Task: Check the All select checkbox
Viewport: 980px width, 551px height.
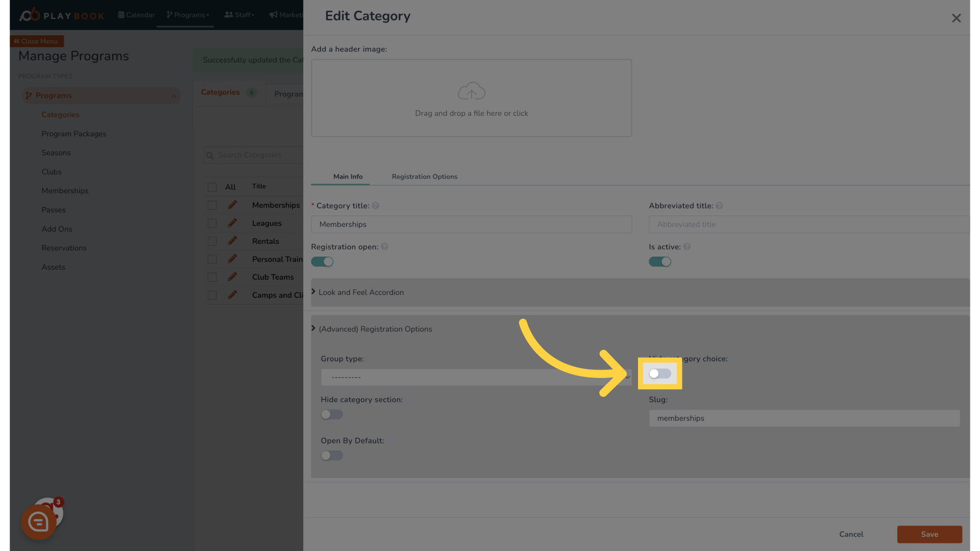Action: click(x=212, y=187)
